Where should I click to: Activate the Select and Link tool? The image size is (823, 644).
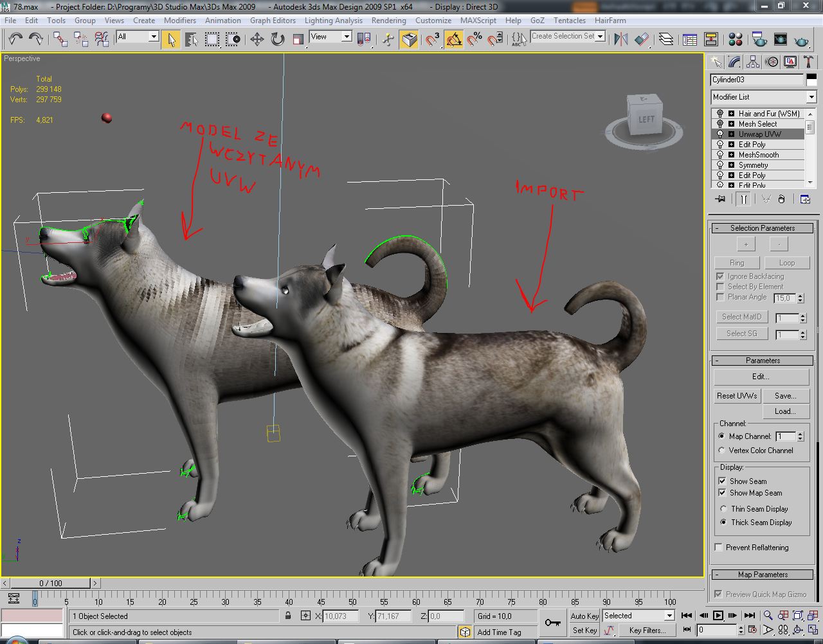[x=60, y=39]
